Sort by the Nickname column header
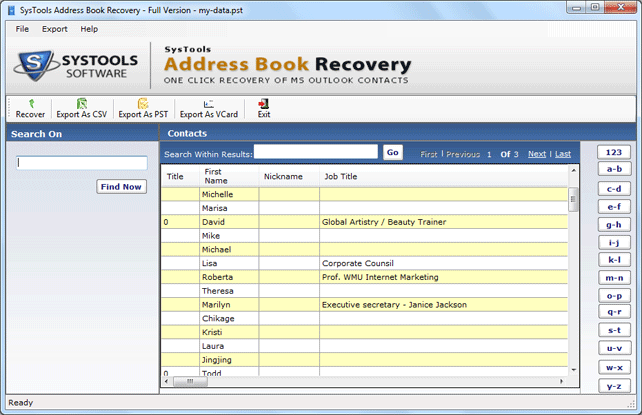Viewport: 642px width, 415px height. 289,176
